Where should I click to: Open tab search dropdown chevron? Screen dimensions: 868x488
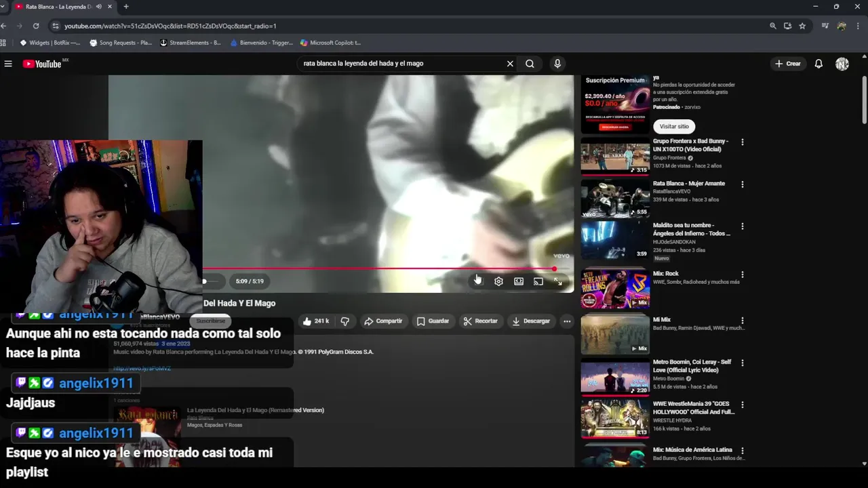[3, 7]
